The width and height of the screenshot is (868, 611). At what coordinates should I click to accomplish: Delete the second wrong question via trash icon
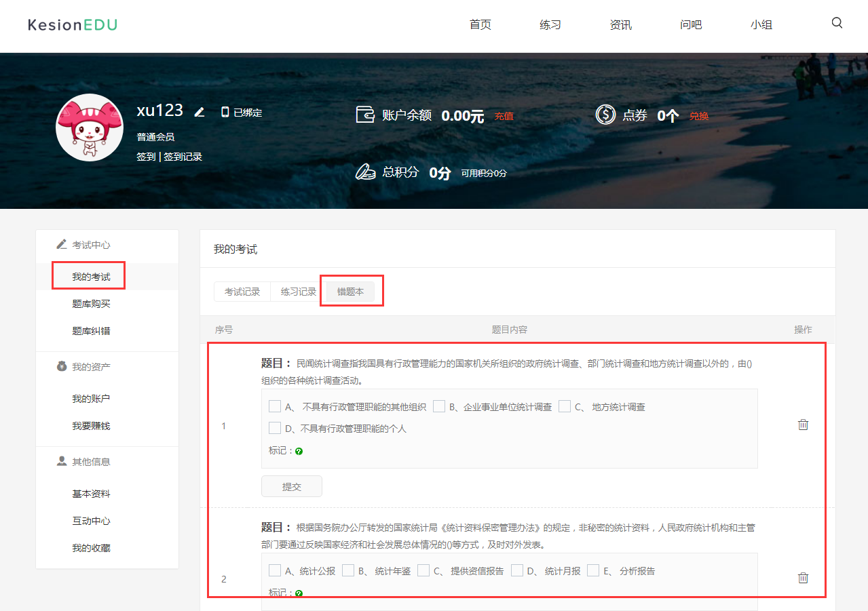803,578
